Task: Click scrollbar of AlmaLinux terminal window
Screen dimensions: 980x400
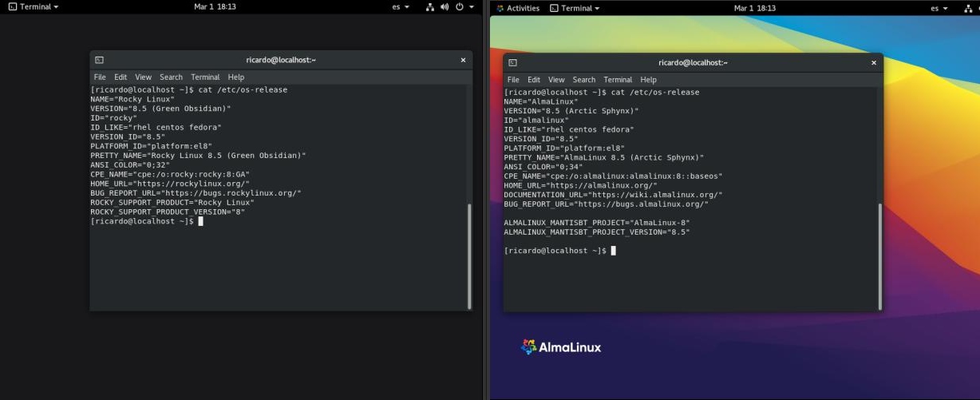Action: 880,255
